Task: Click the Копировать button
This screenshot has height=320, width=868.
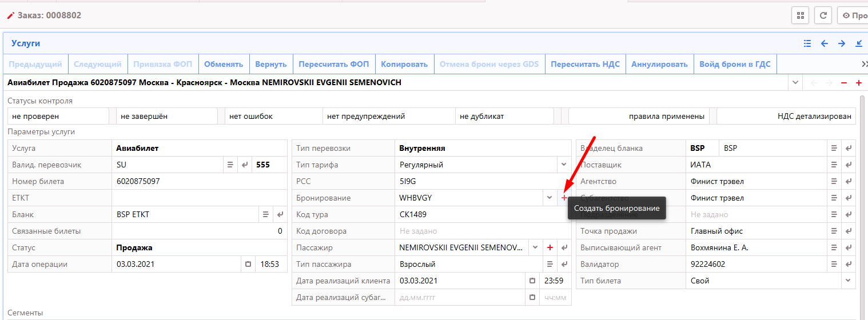Action: click(404, 64)
